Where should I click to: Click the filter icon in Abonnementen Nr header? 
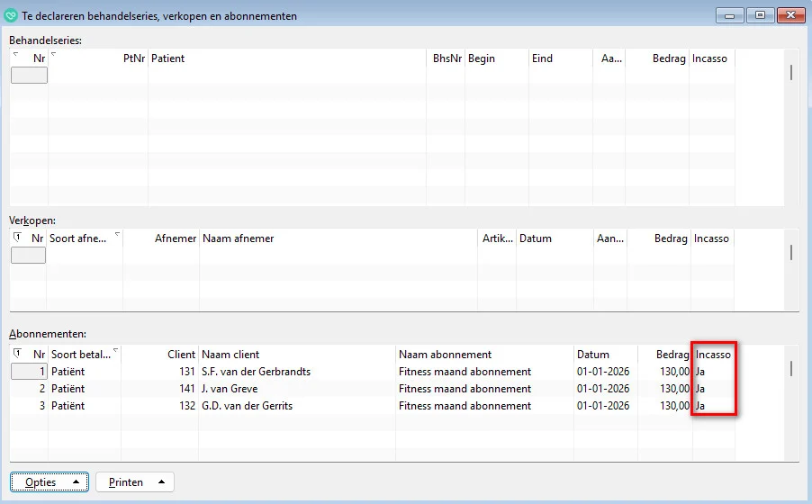coord(18,353)
